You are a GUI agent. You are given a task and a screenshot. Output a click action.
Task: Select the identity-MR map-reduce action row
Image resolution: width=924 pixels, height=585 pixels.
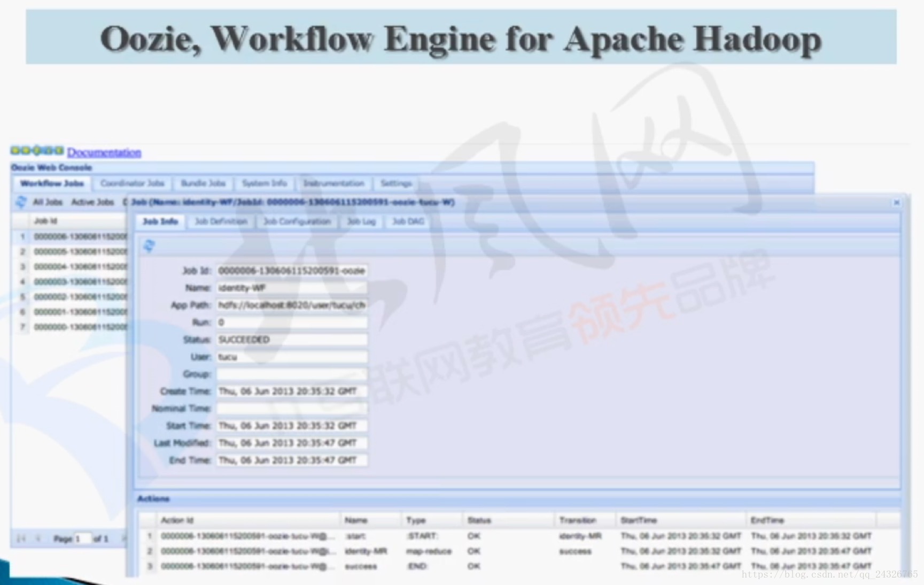pos(519,551)
